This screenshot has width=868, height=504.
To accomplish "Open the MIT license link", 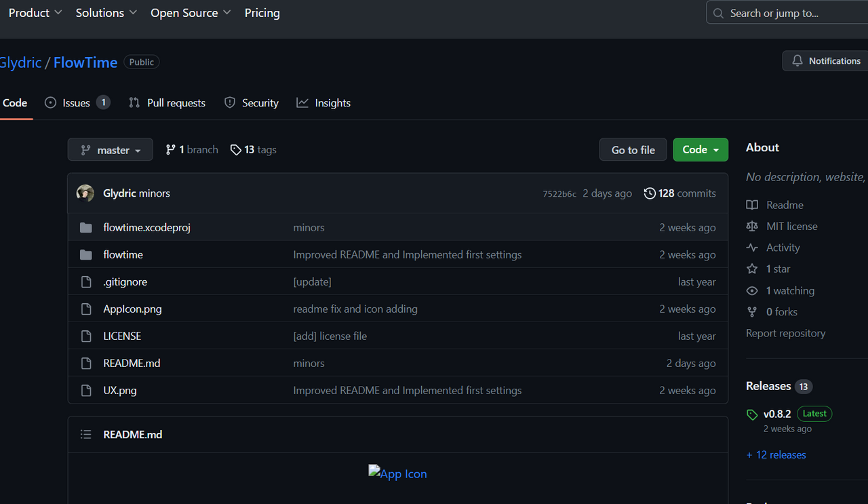I will coord(792,227).
